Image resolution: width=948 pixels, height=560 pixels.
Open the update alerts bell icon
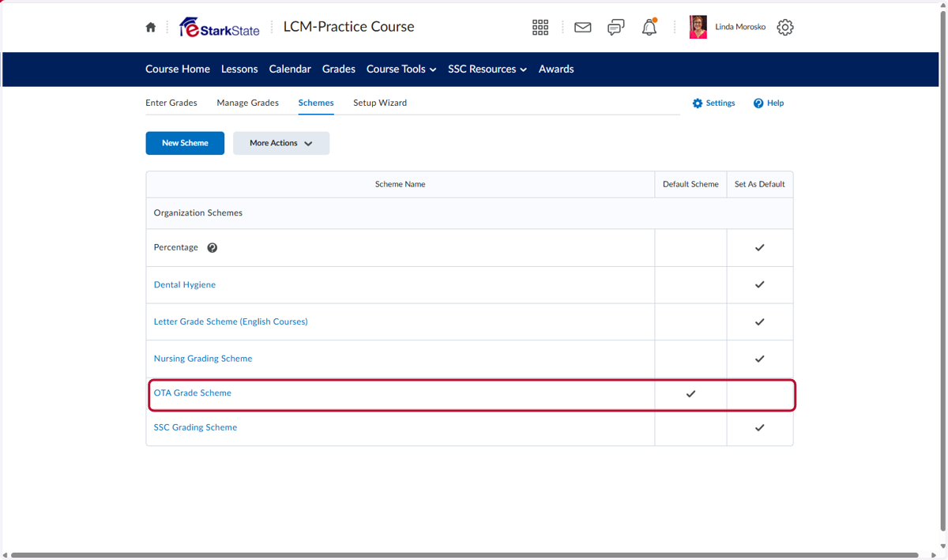(x=649, y=28)
